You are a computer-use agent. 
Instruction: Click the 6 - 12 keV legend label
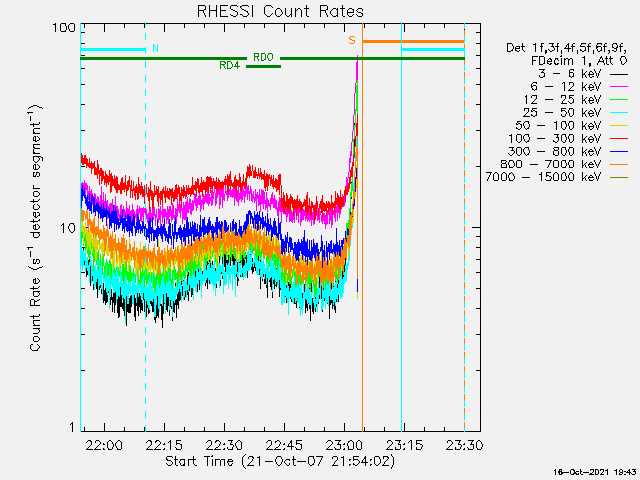(566, 87)
